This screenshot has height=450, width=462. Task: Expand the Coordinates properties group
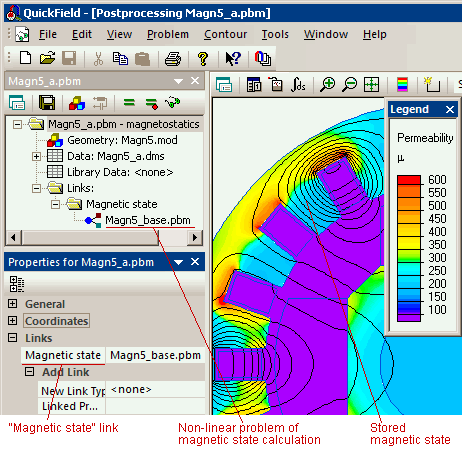point(12,321)
